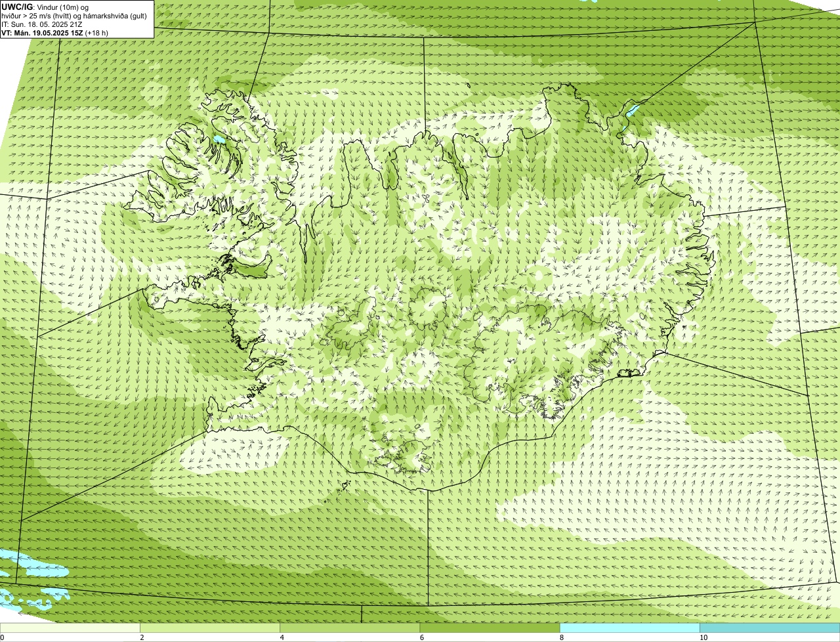
Task: Click the scale label "6"
Action: click(422, 638)
